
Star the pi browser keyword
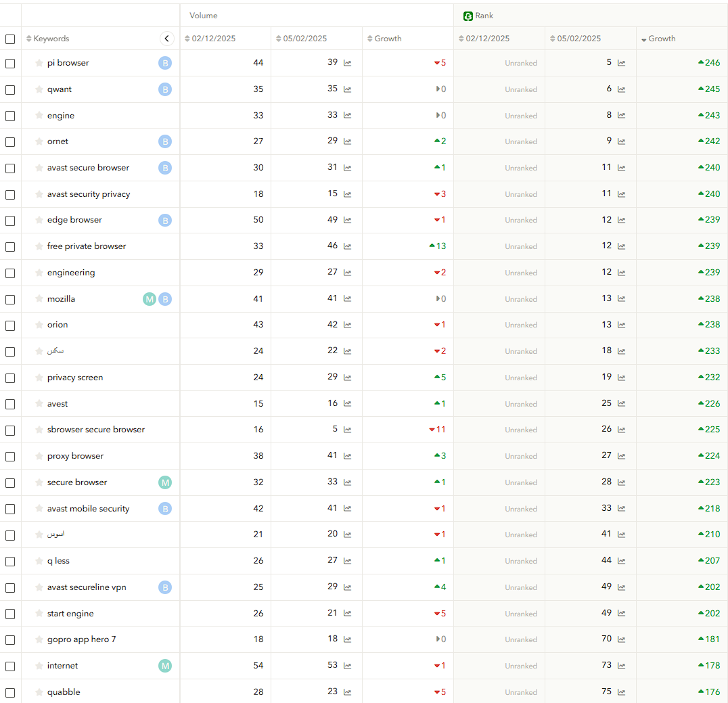(x=39, y=63)
